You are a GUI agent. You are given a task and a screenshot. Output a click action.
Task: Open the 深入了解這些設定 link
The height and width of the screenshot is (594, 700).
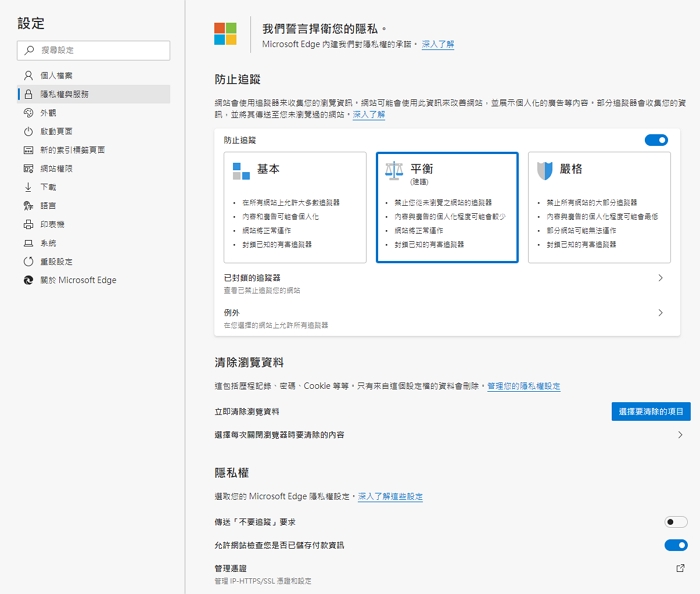(390, 496)
